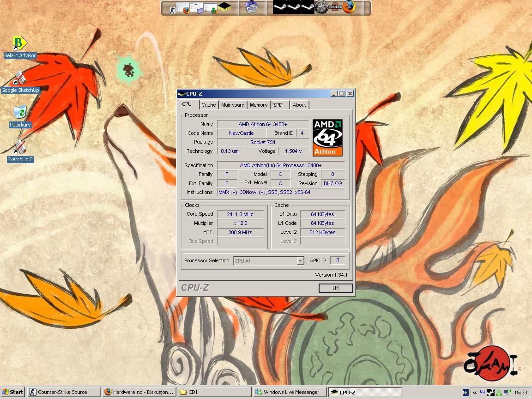Launch Firefox from the large dock globe icon
532x399 pixels.
click(x=349, y=7)
